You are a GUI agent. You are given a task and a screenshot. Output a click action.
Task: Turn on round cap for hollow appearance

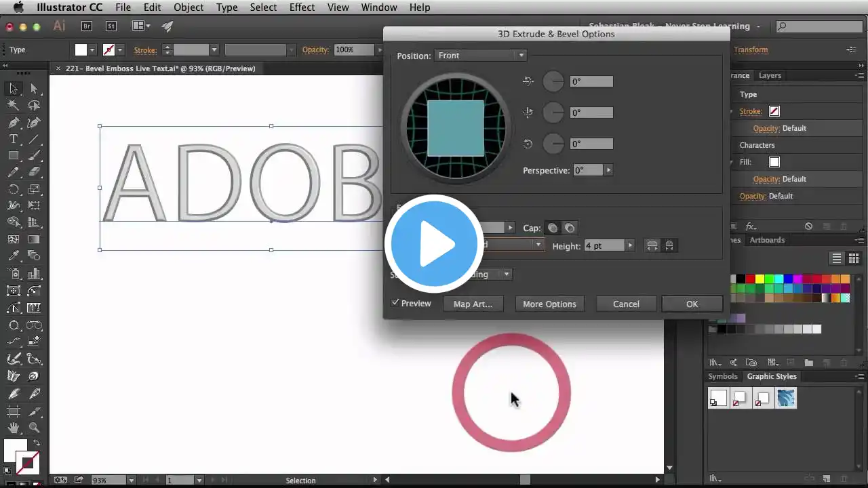(x=570, y=228)
